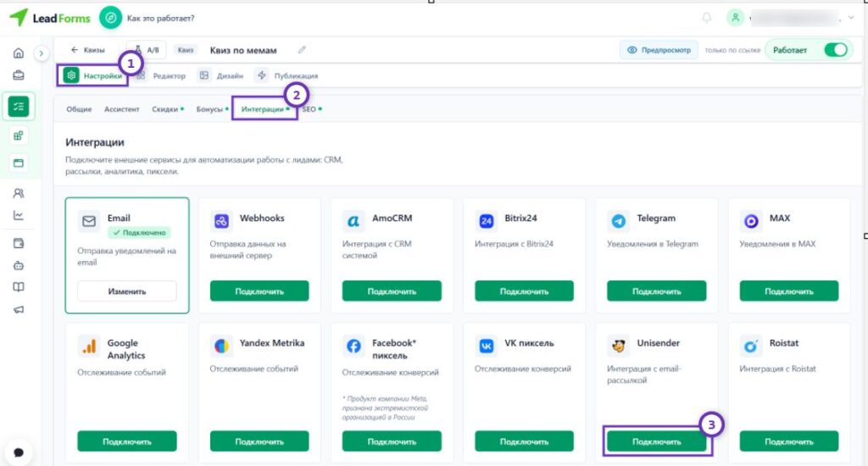The width and height of the screenshot is (868, 466).
Task: Click the MAX messenger logo icon
Action: 751,221
